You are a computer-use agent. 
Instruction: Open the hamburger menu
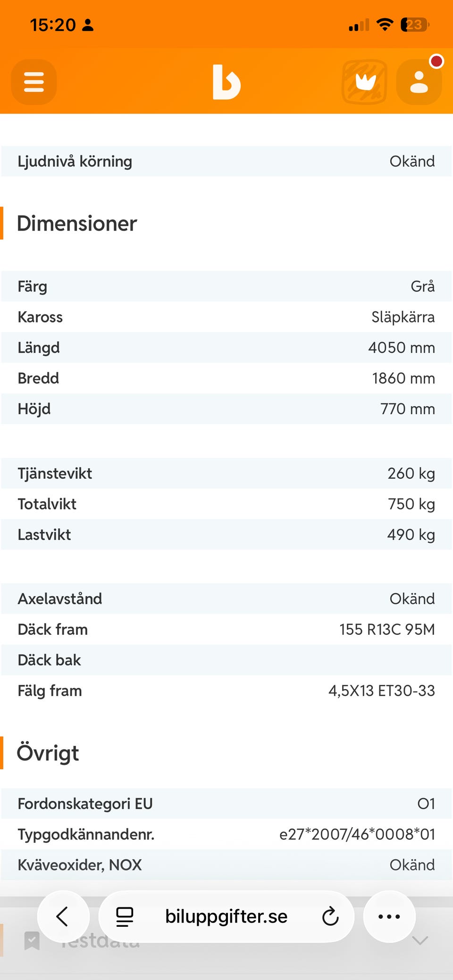(x=34, y=82)
